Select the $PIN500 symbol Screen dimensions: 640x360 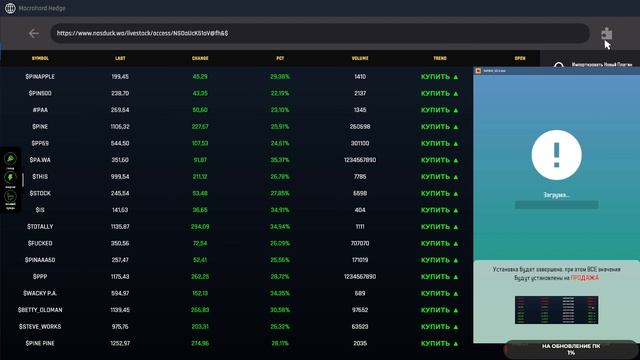pyautogui.click(x=40, y=93)
